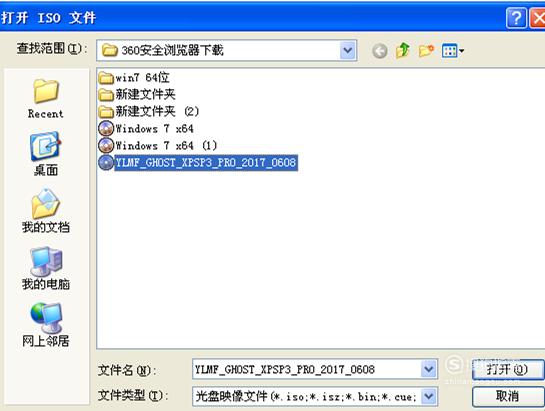Click the 取消 button
This screenshot has height=411, width=545.
tap(507, 396)
